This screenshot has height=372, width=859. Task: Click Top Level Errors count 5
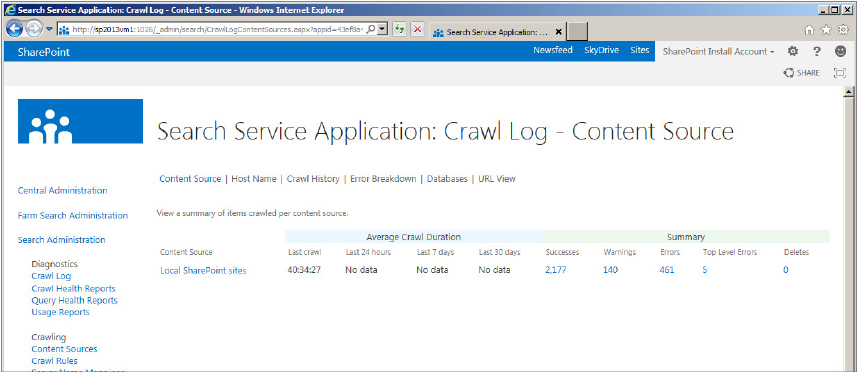coord(705,270)
